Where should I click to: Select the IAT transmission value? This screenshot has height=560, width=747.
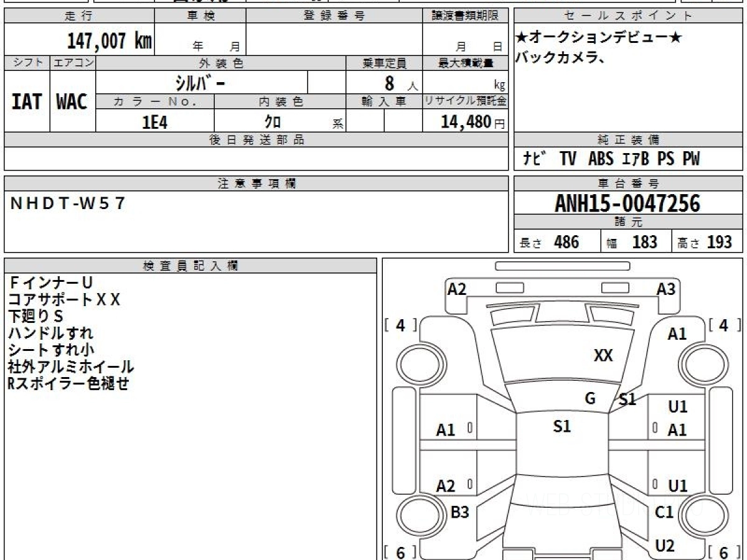pyautogui.click(x=27, y=102)
